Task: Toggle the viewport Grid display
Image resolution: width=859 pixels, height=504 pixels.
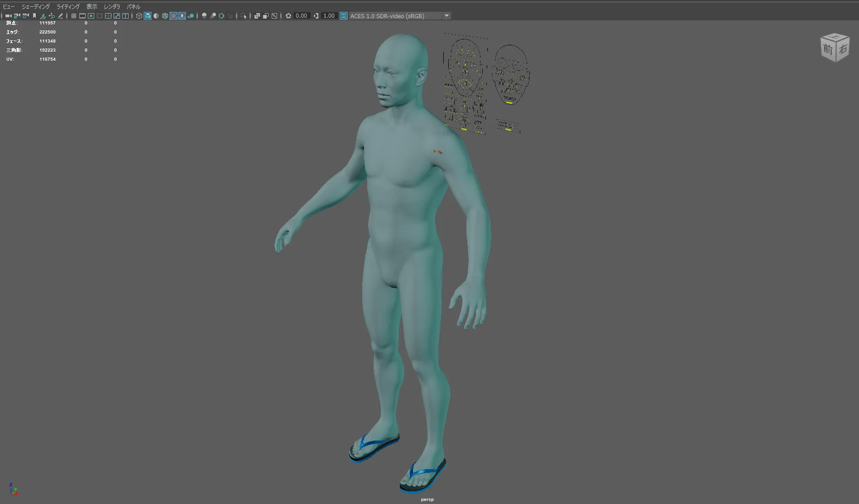Action: coord(74,16)
